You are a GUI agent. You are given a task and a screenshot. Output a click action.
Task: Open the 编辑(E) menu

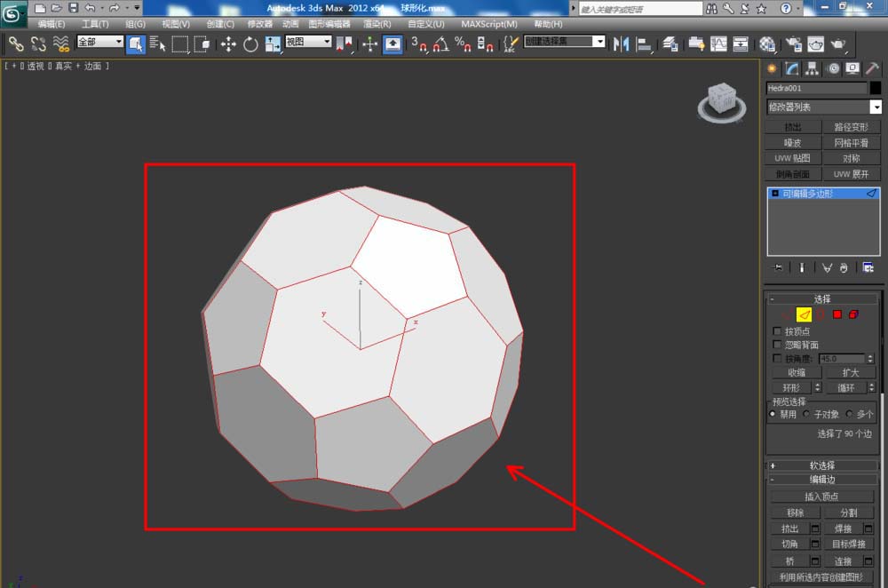52,24
